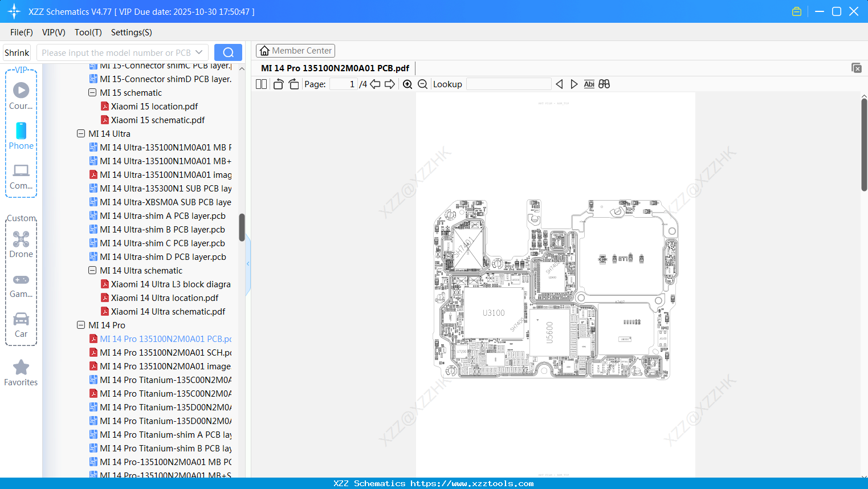Image resolution: width=868 pixels, height=489 pixels.
Task: Click the binoculars search icon
Action: (x=604, y=84)
